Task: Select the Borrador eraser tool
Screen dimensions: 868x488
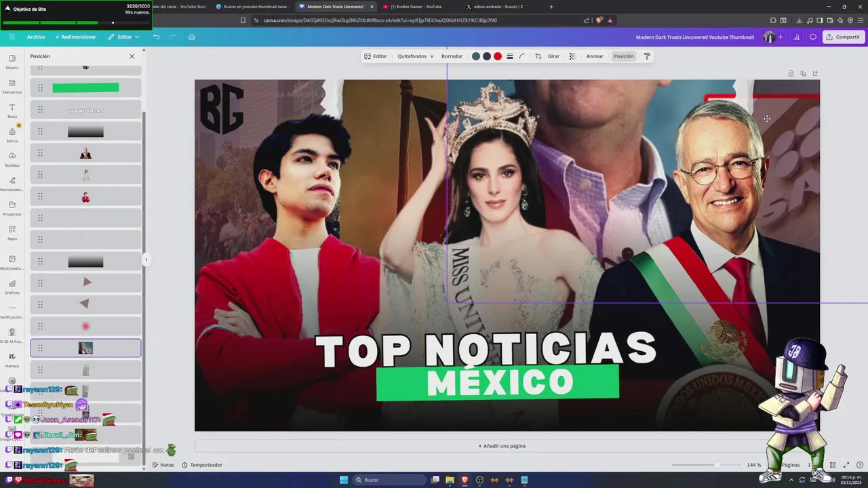Action: pos(452,56)
